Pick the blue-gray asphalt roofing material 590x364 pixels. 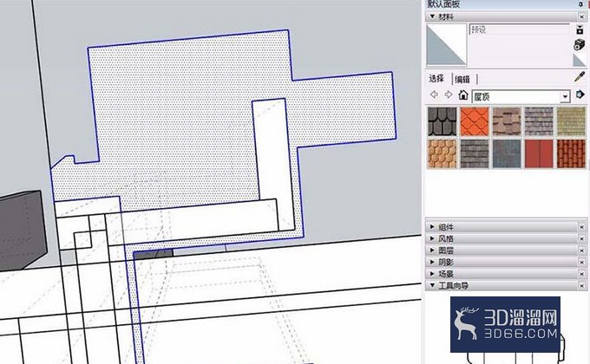[x=507, y=153]
